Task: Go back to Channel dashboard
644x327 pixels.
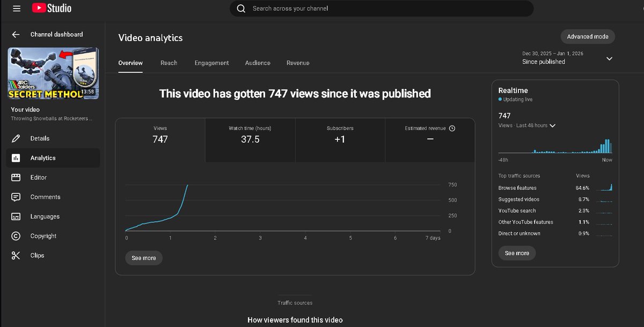Action: 56,34
